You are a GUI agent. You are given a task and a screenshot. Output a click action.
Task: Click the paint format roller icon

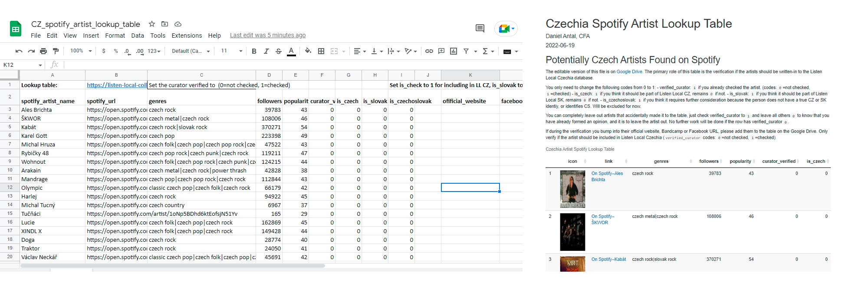tap(56, 51)
